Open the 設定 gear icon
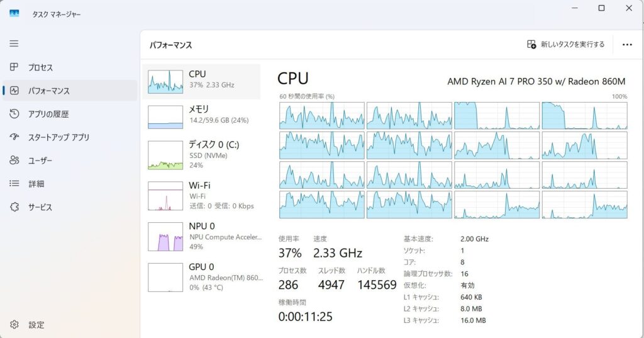 click(14, 325)
